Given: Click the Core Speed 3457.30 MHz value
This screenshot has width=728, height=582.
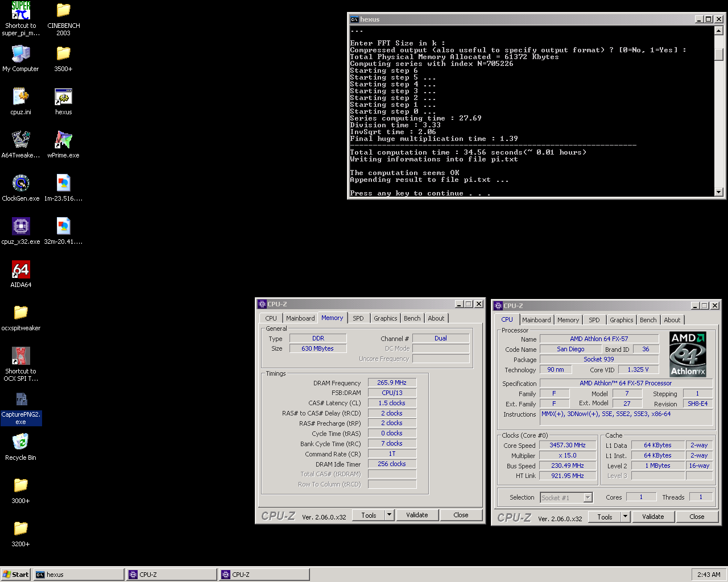Looking at the screenshot, I should click(x=568, y=445).
